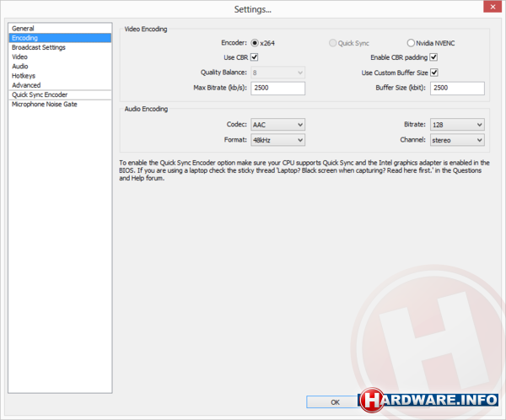Image resolution: width=506 pixels, height=420 pixels.
Task: Open Microphone Noise Gate settings
Action: pos(60,105)
